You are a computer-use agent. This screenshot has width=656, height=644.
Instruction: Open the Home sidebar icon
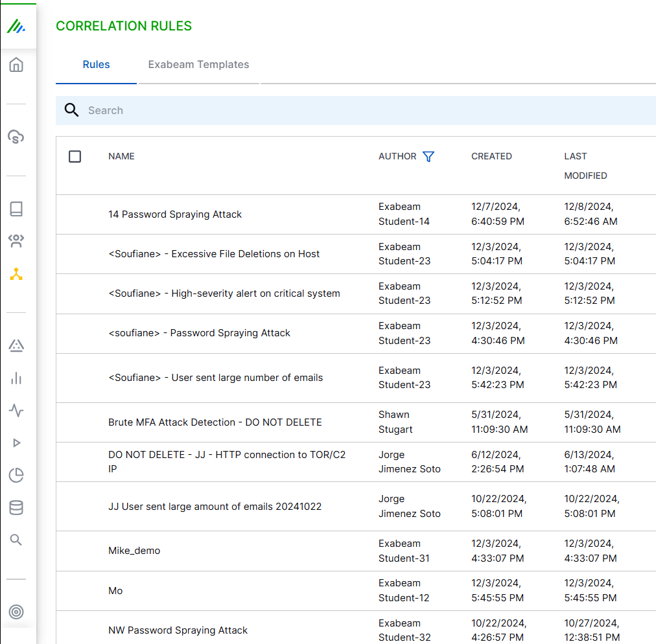pos(16,65)
